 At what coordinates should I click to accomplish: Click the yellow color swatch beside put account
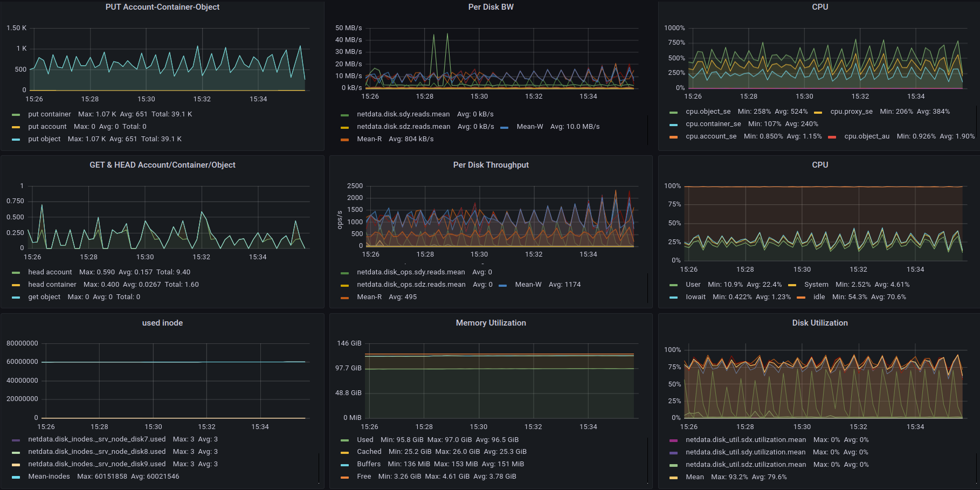(x=16, y=127)
